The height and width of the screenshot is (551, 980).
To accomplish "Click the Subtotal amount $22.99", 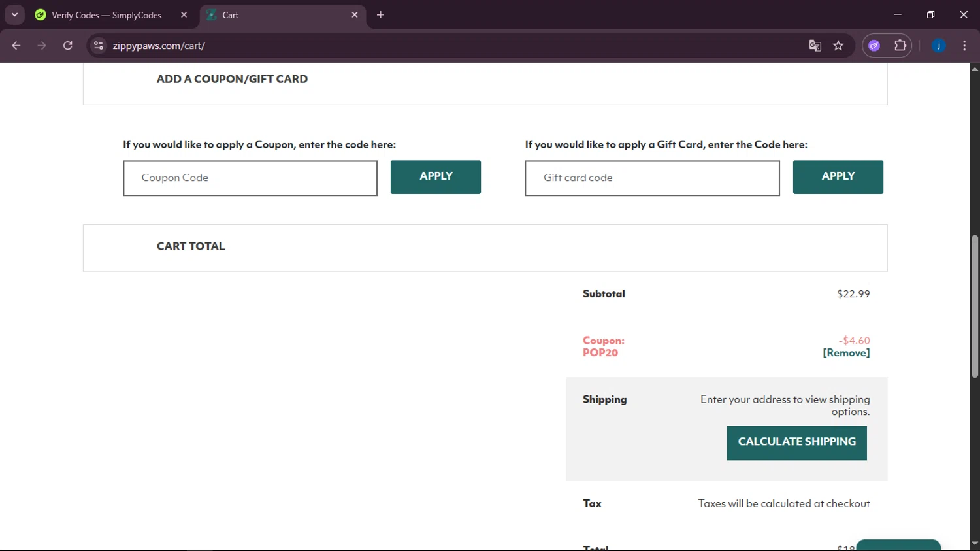I will 853,294.
